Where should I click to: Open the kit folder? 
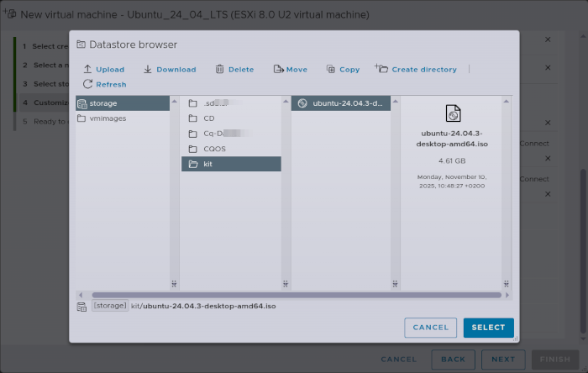point(208,164)
